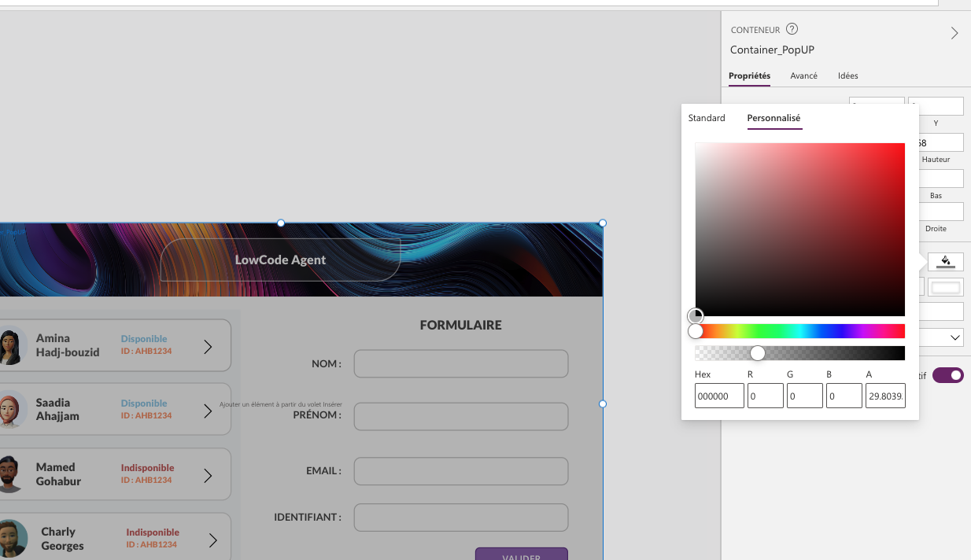Click Amina Hadj-bouzid's avatar
The height and width of the screenshot is (560, 971).
pos(10,346)
